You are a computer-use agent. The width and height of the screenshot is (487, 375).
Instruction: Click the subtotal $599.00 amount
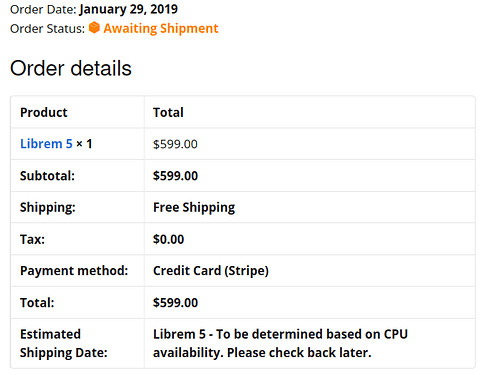pos(175,176)
